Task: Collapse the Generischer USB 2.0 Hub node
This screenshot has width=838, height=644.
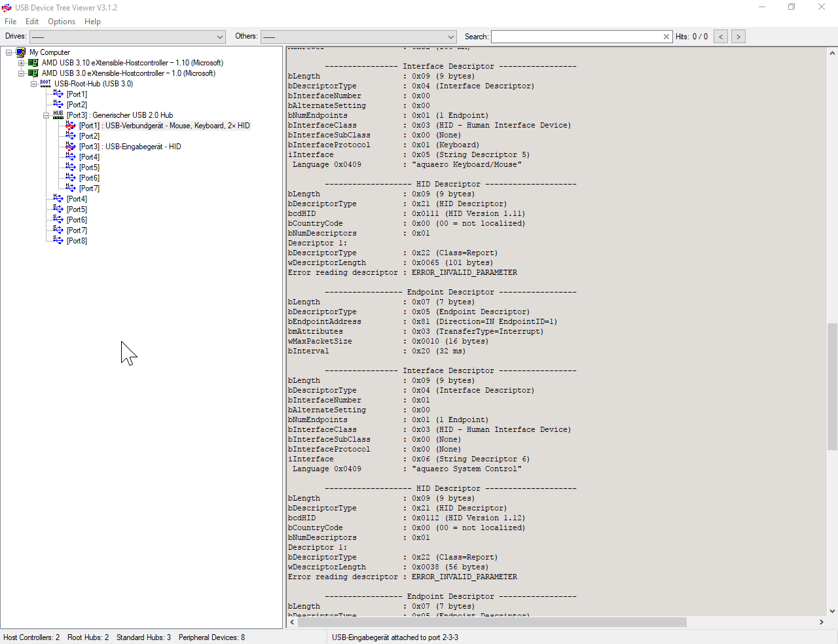Action: (x=46, y=115)
